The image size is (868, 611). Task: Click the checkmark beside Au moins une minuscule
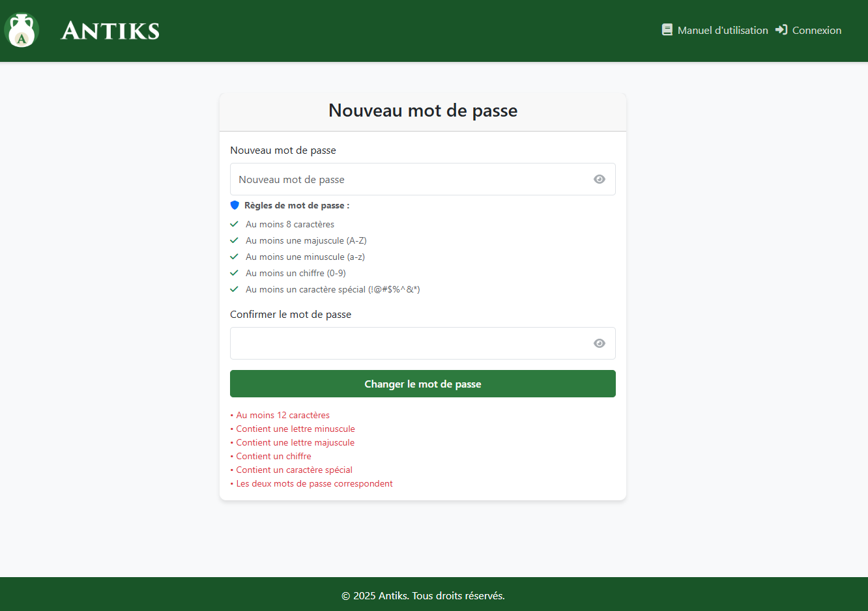click(234, 256)
